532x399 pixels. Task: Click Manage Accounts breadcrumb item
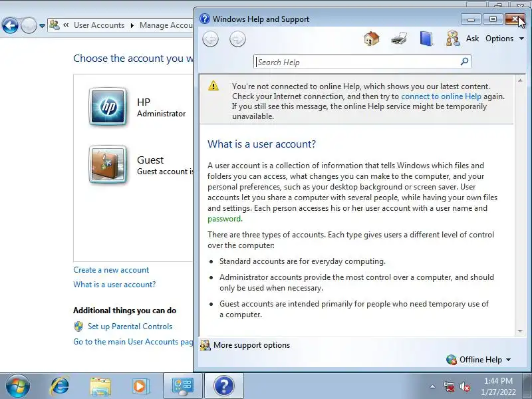[166, 25]
